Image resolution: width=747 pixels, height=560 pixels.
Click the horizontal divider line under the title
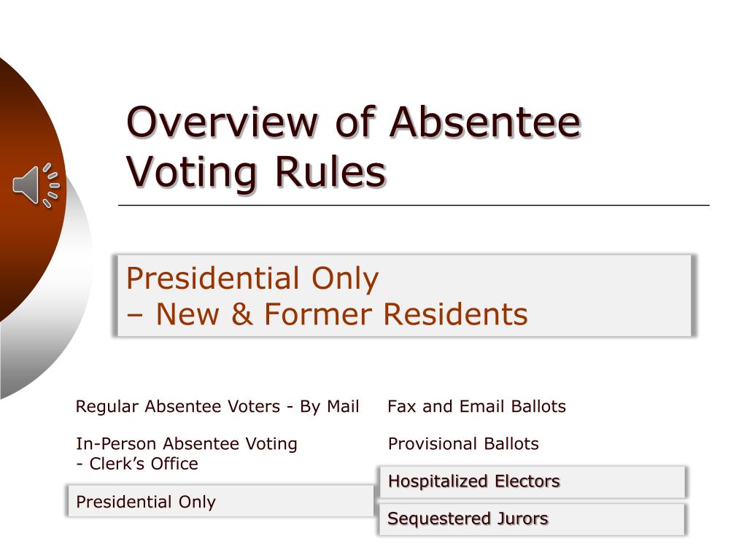[414, 205]
